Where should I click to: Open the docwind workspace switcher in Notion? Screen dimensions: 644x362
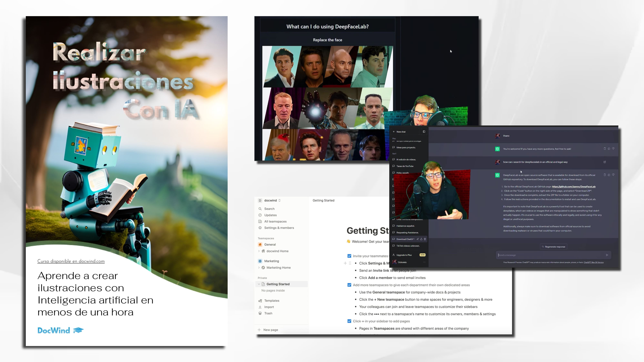click(x=270, y=201)
